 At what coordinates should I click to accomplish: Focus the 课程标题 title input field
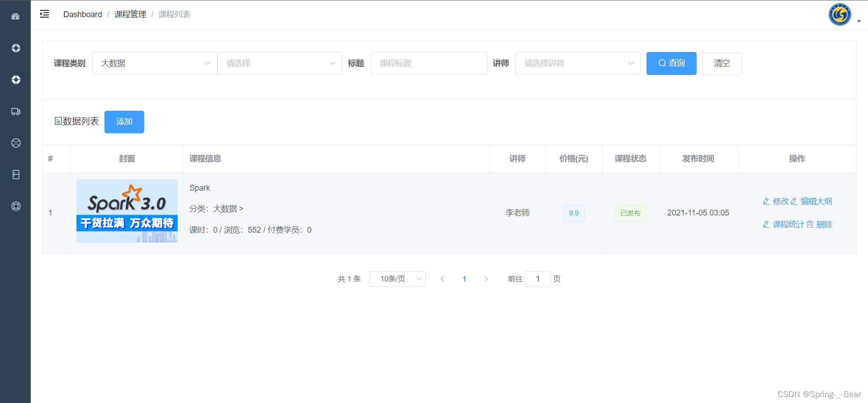[x=429, y=63]
